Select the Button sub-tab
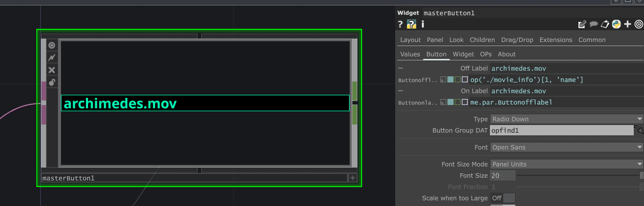The image size is (644, 206). tap(436, 54)
